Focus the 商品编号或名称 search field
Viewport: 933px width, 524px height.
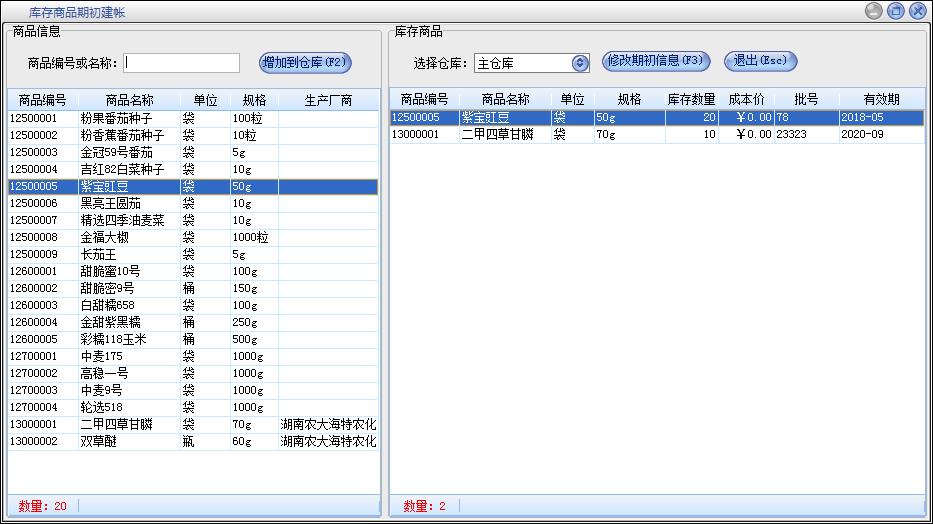pyautogui.click(x=182, y=63)
